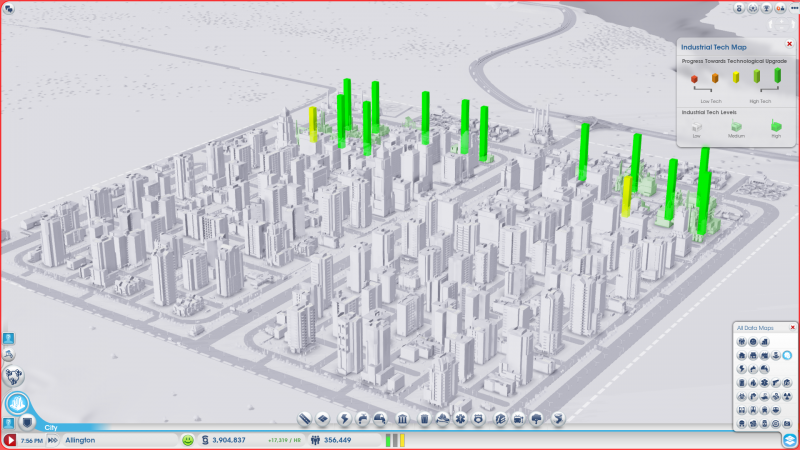This screenshot has height=450, width=800.
Task: Open the Zones tool in bottom toolbar
Action: [x=322, y=419]
